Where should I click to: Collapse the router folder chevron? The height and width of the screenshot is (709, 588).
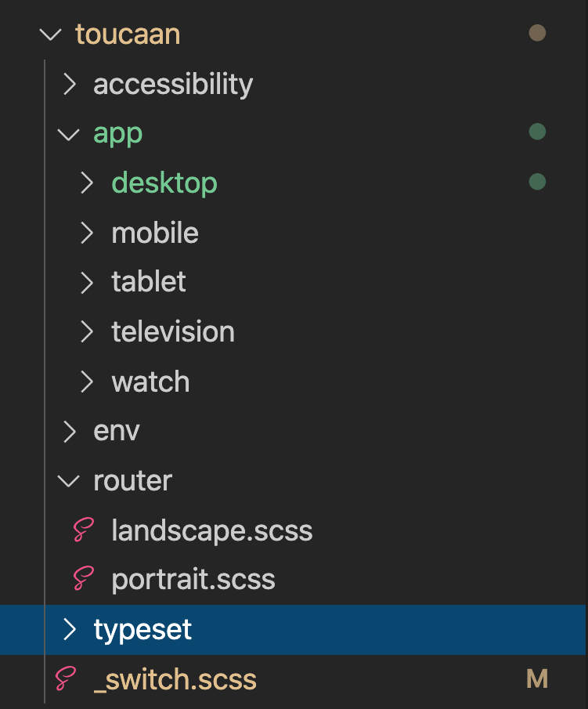click(69, 481)
